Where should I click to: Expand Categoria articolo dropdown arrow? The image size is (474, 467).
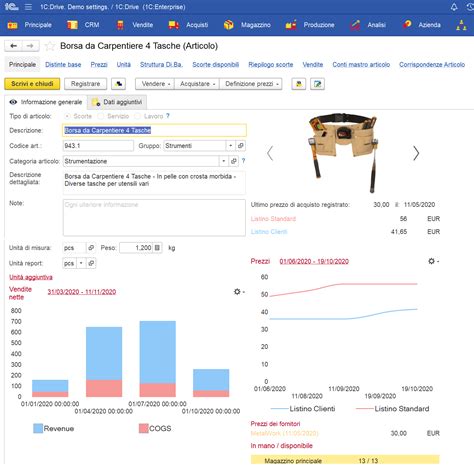(x=224, y=161)
